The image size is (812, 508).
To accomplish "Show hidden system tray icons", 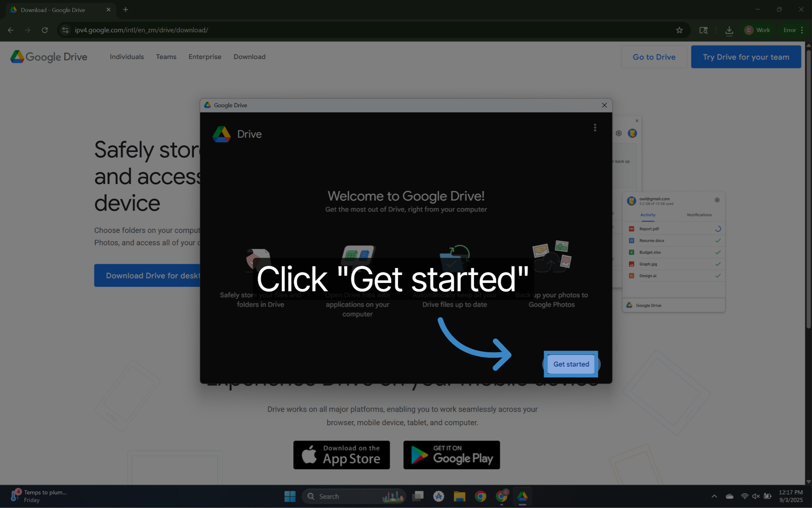I will 714,496.
